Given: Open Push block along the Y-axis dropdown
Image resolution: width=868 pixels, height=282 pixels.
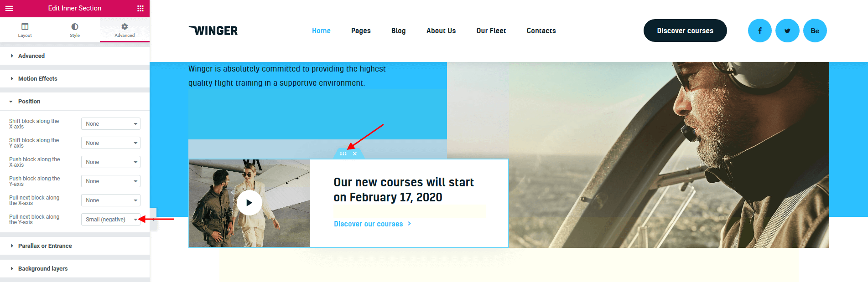Looking at the screenshot, I should point(111,181).
